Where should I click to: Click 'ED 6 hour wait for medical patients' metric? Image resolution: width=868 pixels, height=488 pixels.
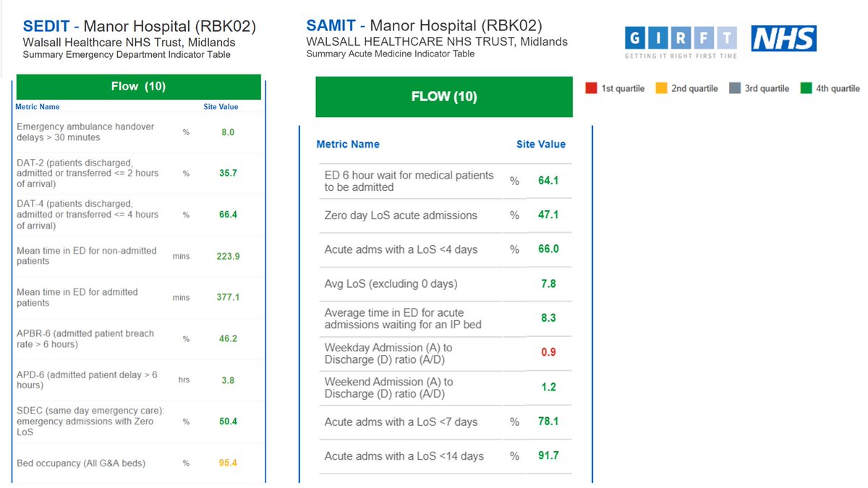pyautogui.click(x=409, y=181)
